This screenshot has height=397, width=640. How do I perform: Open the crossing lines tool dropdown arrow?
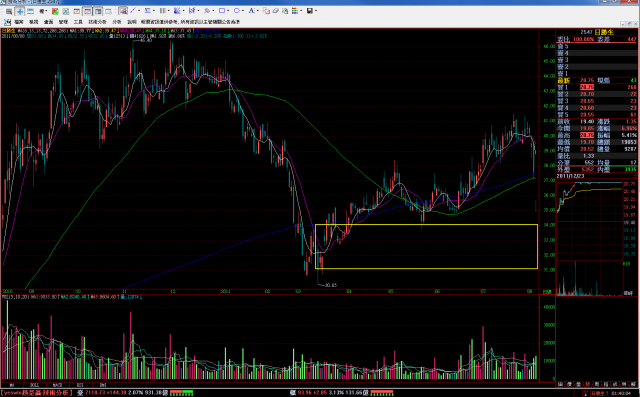pyautogui.click(x=198, y=11)
